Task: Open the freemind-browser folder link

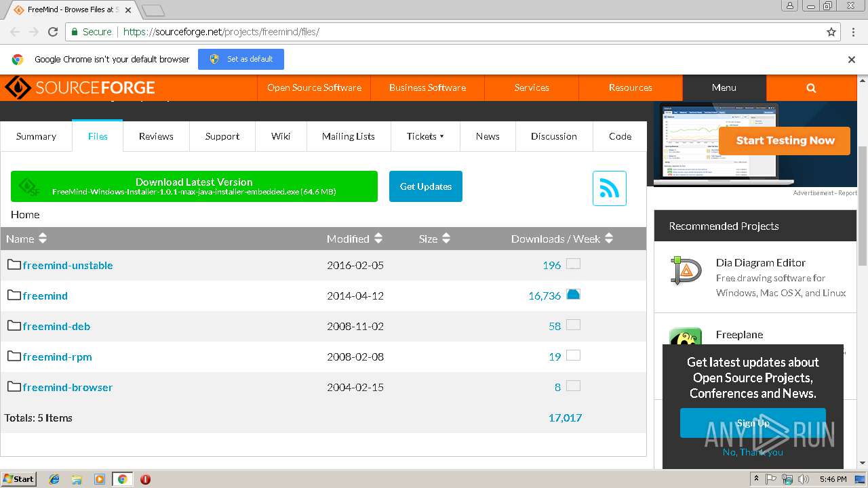Action: click(68, 387)
